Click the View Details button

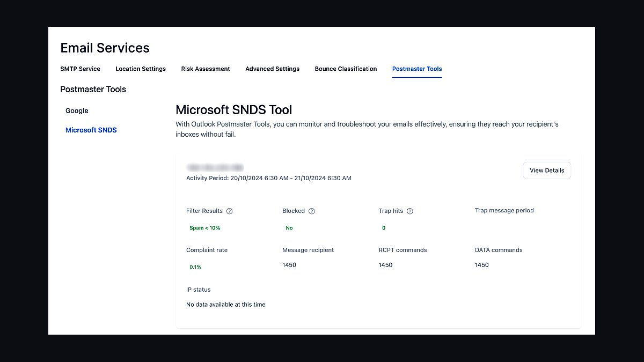coord(547,171)
